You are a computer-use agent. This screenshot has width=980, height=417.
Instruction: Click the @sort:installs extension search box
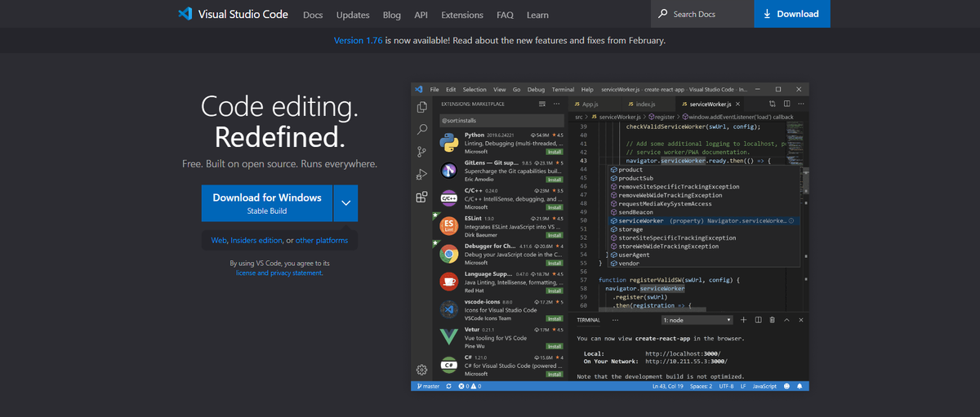pos(501,121)
